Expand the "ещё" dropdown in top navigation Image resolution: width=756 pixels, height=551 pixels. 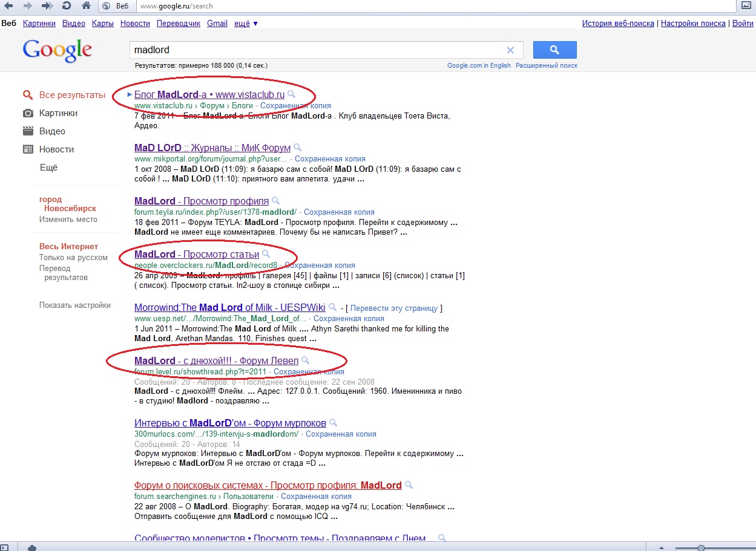point(246,24)
